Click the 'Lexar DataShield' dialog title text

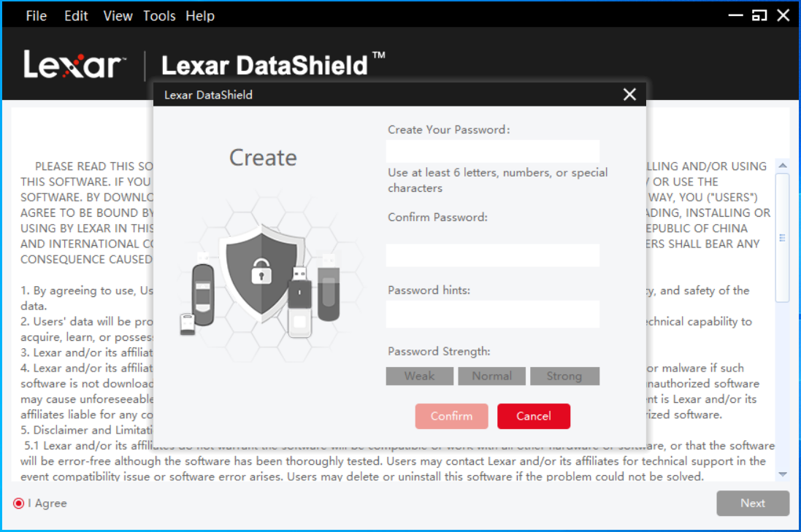(208, 95)
